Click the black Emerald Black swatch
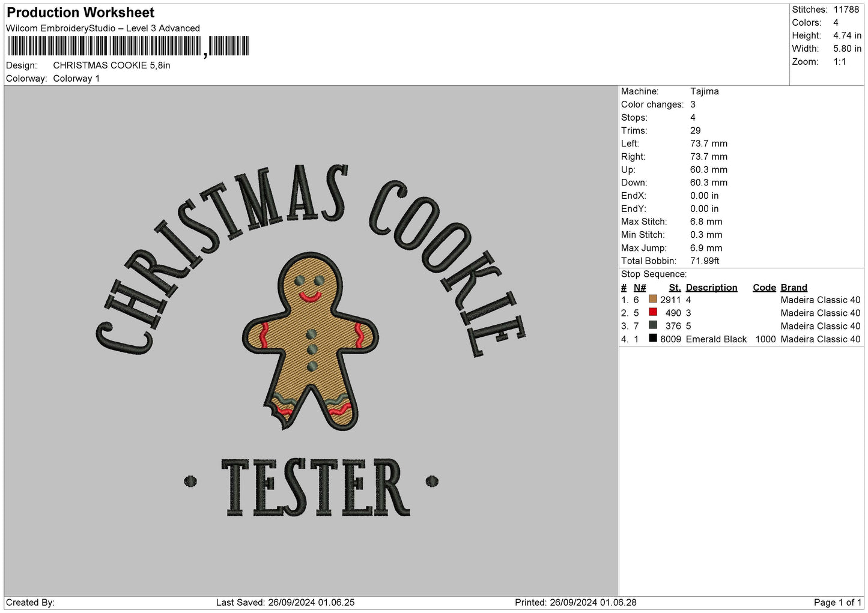The image size is (868, 613). [x=653, y=339]
